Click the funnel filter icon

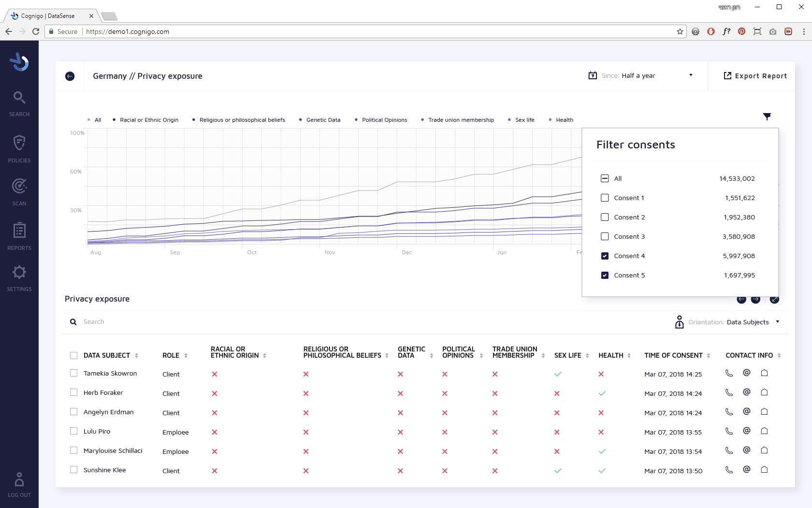click(x=767, y=116)
